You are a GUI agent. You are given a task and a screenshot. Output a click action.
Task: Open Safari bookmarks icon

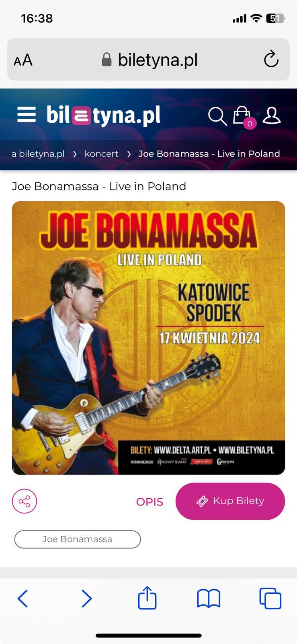tap(209, 599)
